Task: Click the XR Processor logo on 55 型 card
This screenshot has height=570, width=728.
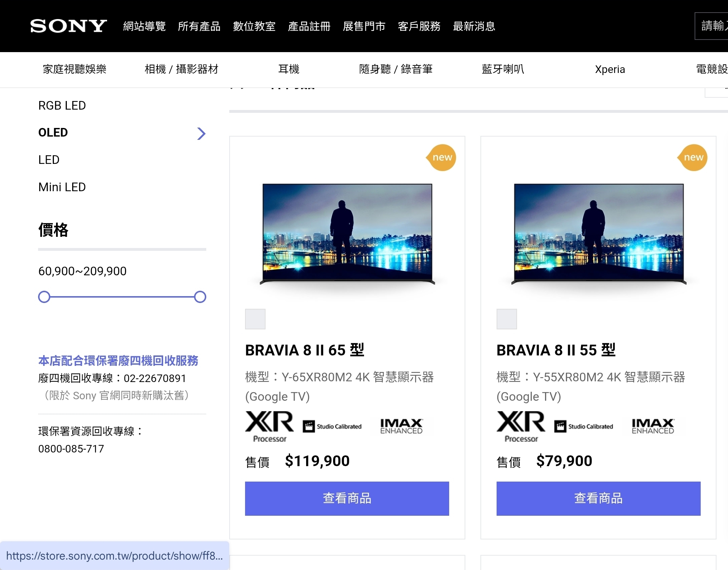Action: (x=521, y=427)
